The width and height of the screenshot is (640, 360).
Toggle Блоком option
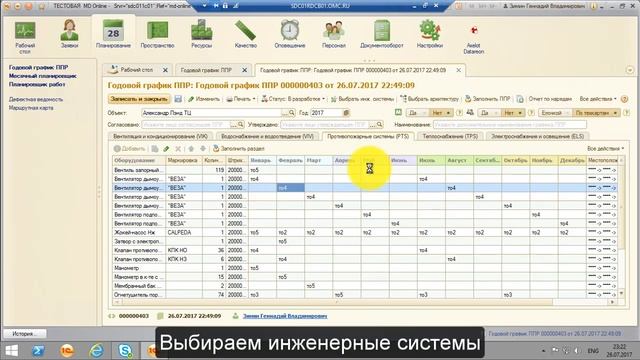[x=555, y=113]
